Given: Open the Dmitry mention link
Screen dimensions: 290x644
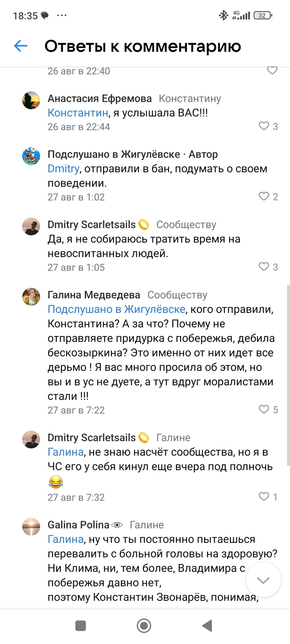Looking at the screenshot, I should (63, 169).
